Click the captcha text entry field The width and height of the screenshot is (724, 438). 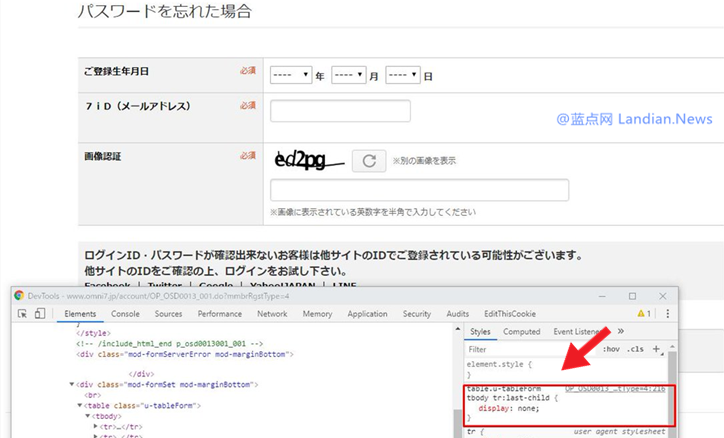click(419, 190)
